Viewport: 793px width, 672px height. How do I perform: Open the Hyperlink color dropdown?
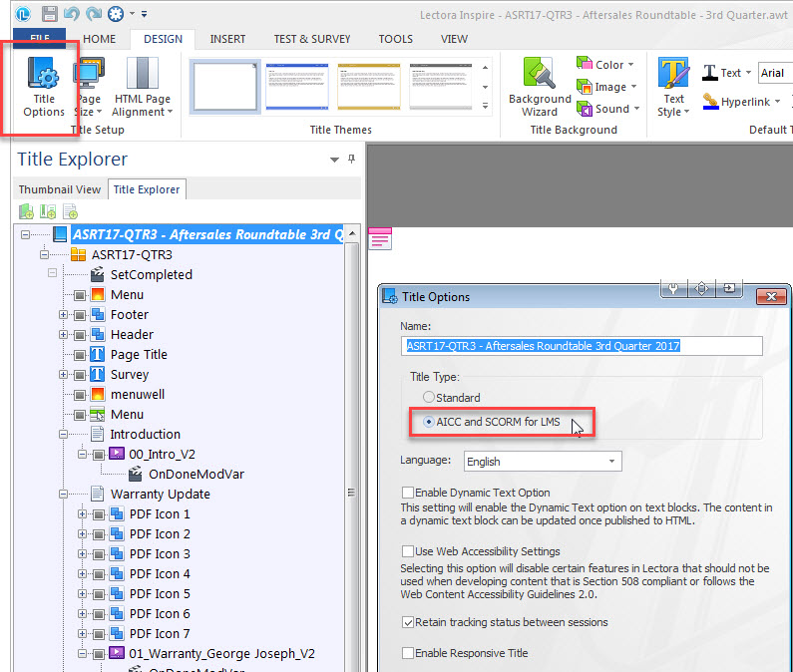pyautogui.click(x=777, y=101)
